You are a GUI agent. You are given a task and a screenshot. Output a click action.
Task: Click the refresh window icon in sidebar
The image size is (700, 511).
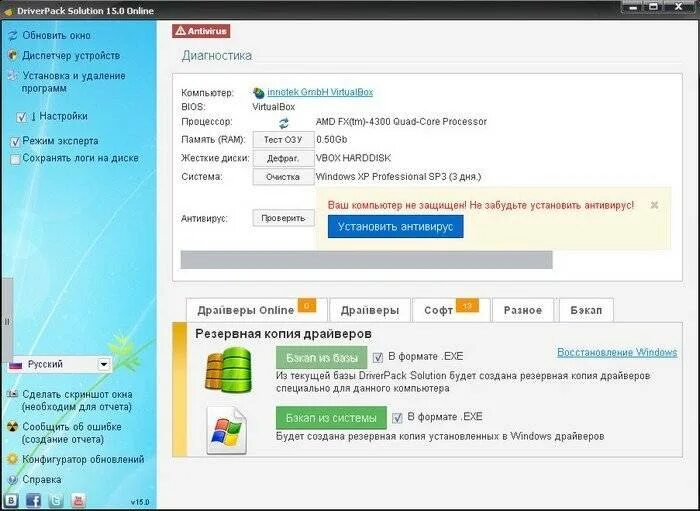click(x=12, y=35)
